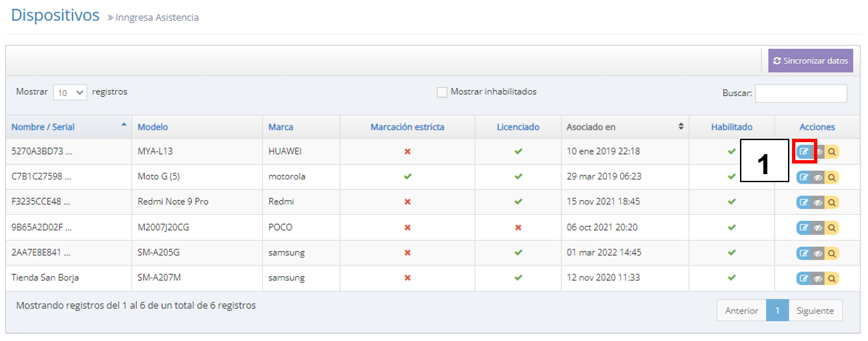Toggle the eye-slash icon for the POCO row

coord(818,228)
